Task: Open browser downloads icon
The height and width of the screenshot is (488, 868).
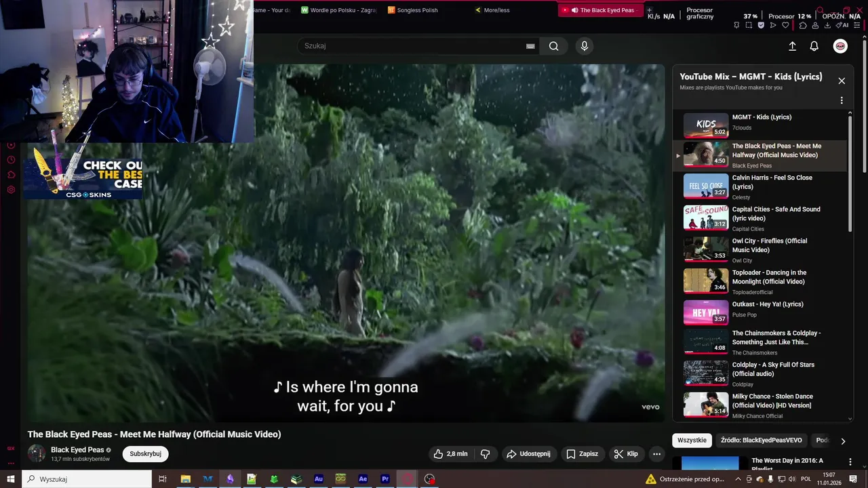Action: tap(827, 25)
